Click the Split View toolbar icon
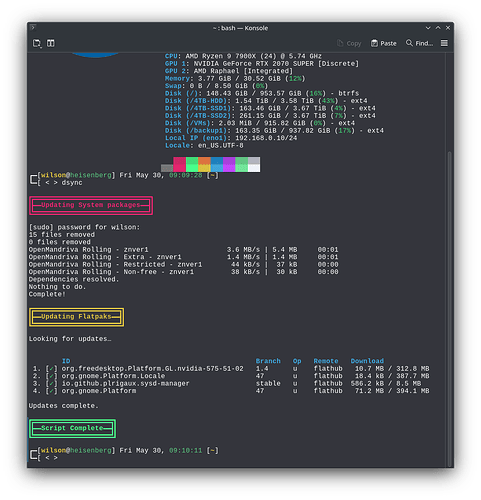 tap(51, 43)
